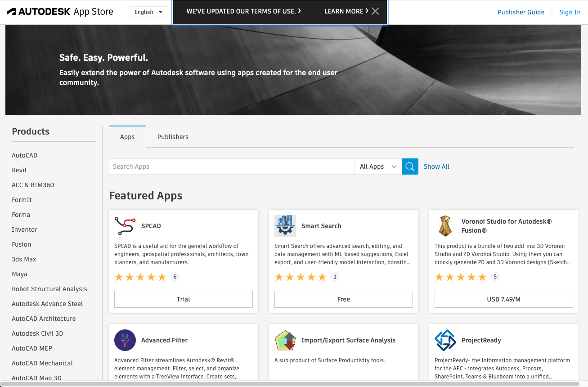Expand the All Apps filter dropdown
The height and width of the screenshot is (387, 588).
pyautogui.click(x=378, y=166)
